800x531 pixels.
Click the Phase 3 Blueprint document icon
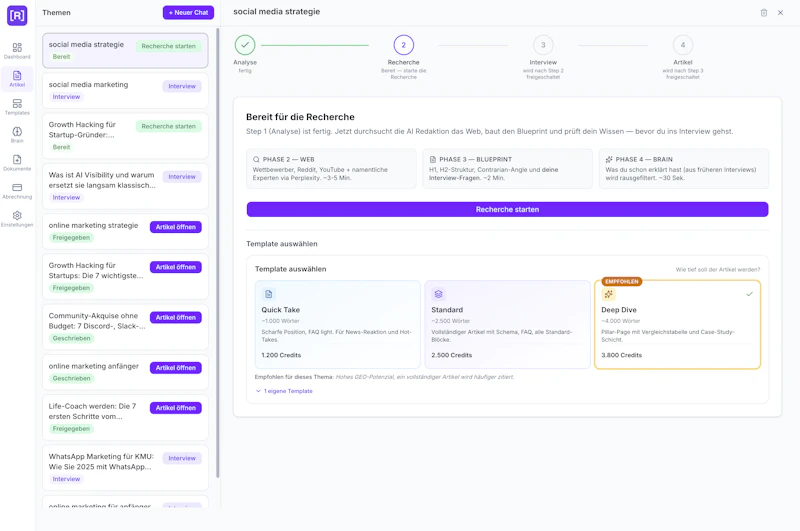[x=433, y=159]
